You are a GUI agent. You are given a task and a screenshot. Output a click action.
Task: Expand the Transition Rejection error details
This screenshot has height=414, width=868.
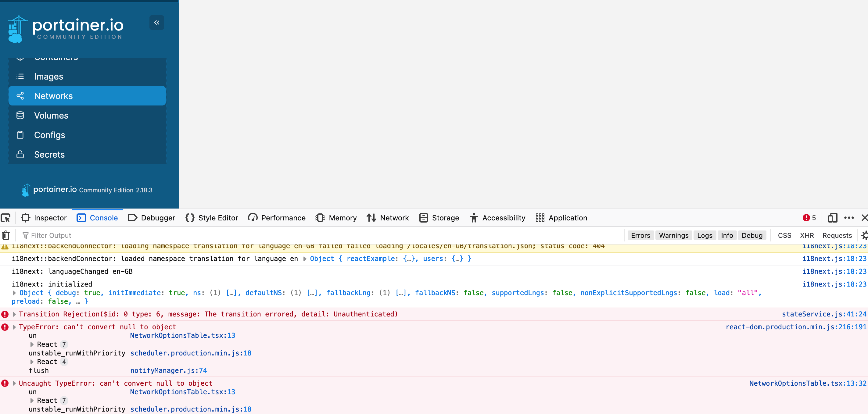pos(14,314)
